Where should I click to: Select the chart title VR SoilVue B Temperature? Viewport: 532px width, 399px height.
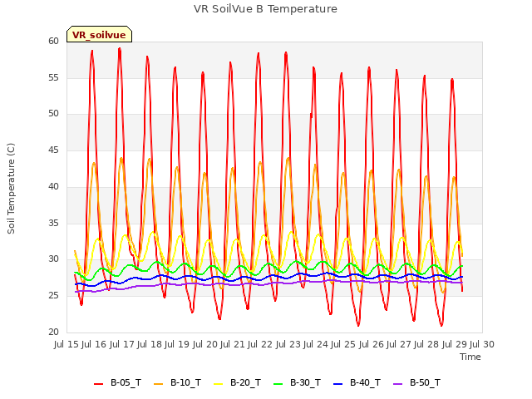pyautogui.click(x=266, y=9)
